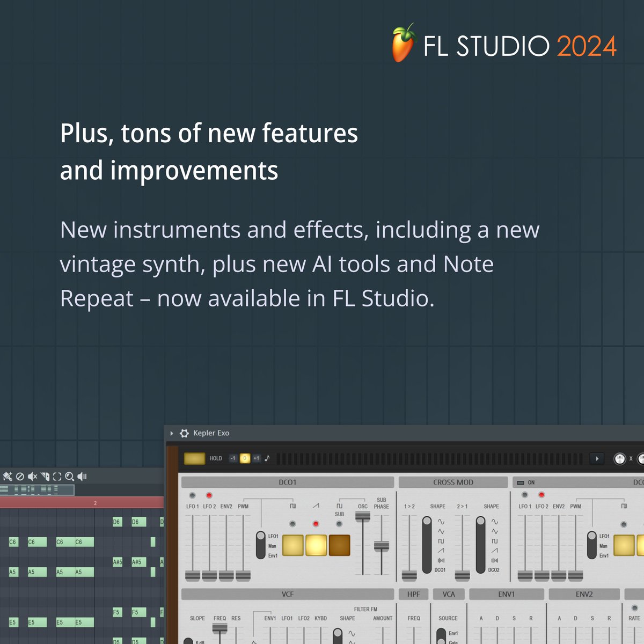Image resolution: width=644 pixels, height=644 pixels.
Task: Flip the VCA SOURCE Env1/Gate switch
Action: click(x=441, y=635)
